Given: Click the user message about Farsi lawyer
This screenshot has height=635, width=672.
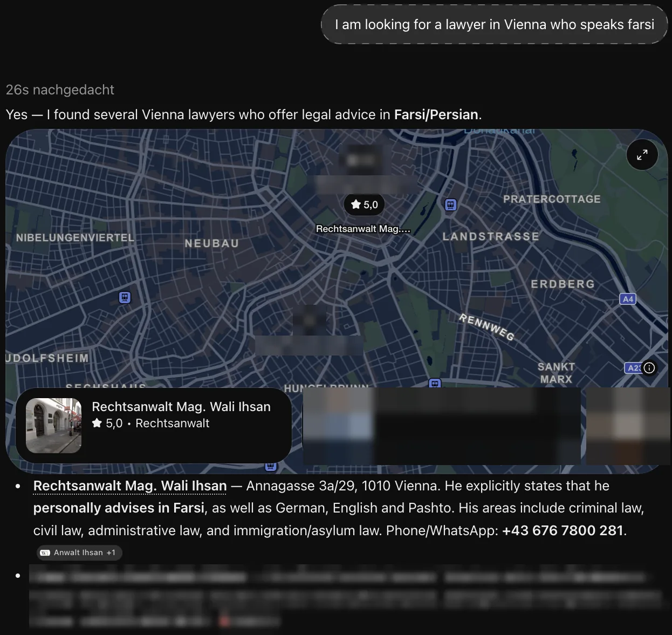Looking at the screenshot, I should pyautogui.click(x=494, y=24).
